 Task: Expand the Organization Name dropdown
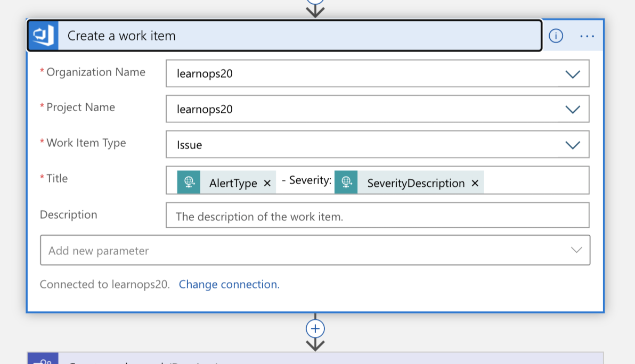point(572,74)
